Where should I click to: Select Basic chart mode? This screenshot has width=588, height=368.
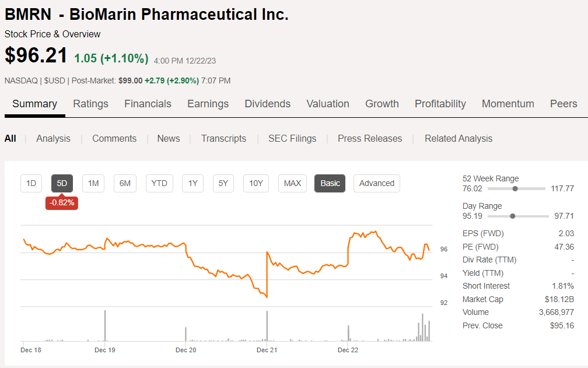(x=330, y=183)
